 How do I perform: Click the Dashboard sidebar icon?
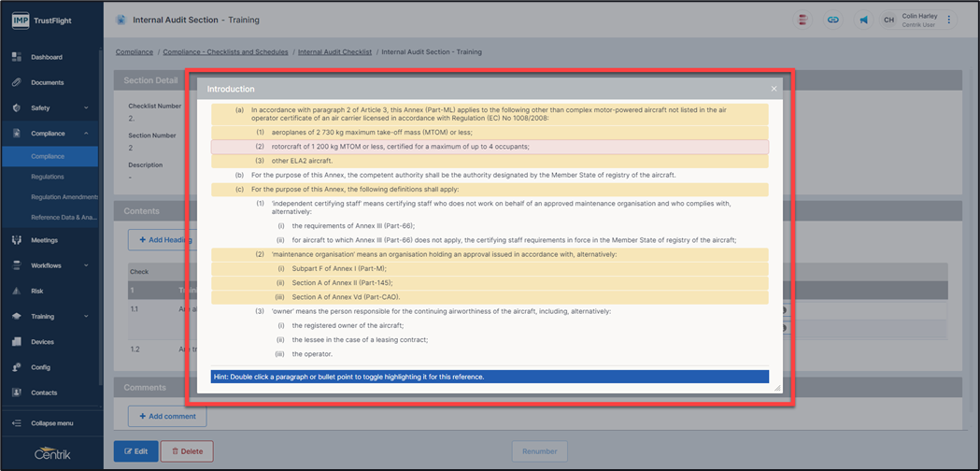[17, 58]
